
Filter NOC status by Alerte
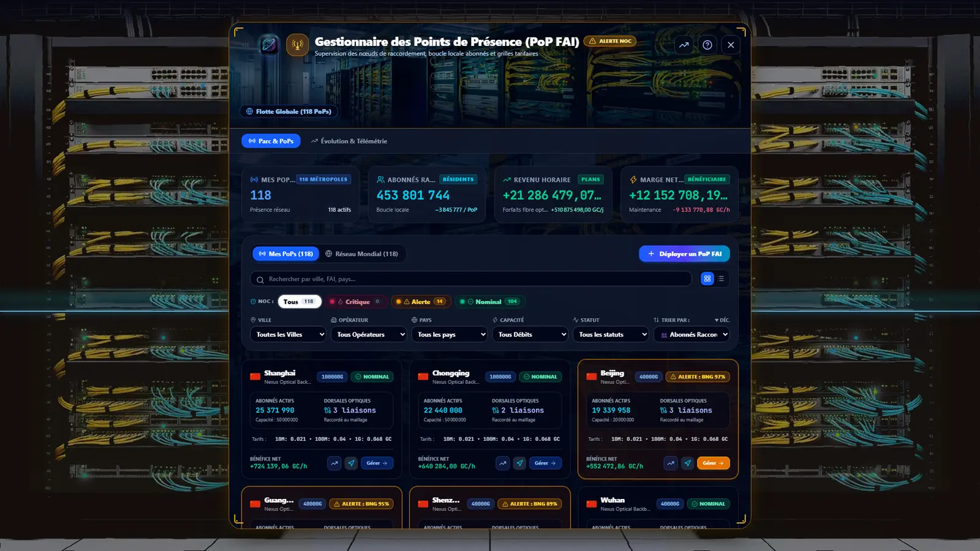pyautogui.click(x=421, y=301)
